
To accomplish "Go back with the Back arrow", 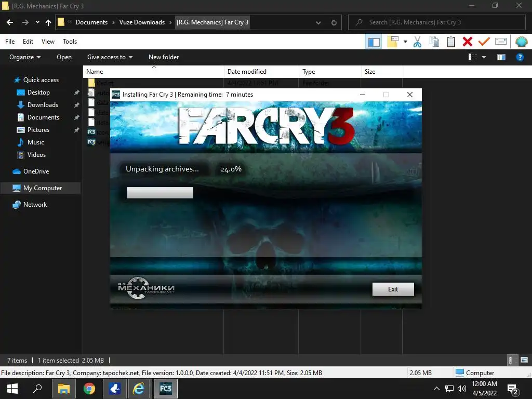I will (x=10, y=22).
